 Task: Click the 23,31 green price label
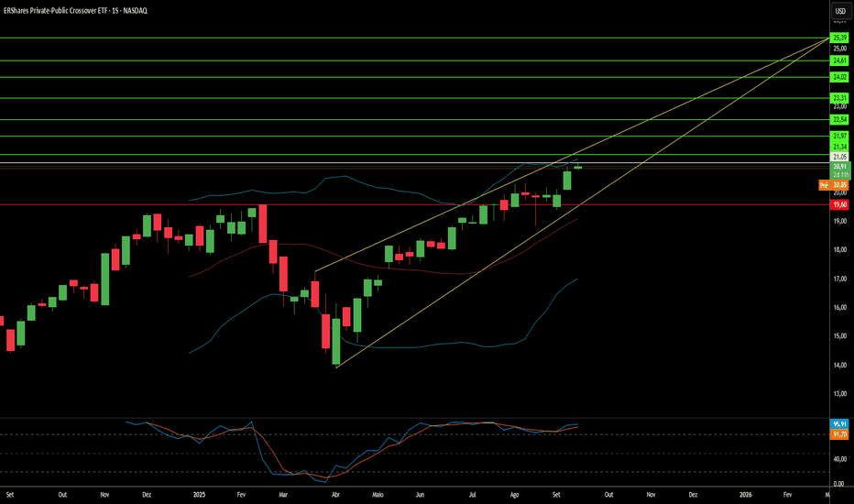click(x=839, y=98)
